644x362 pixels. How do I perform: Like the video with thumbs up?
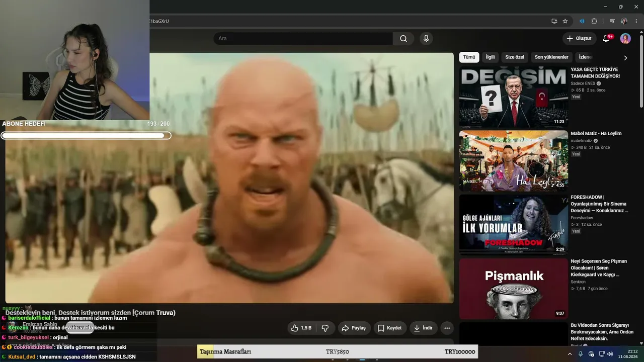301,328
